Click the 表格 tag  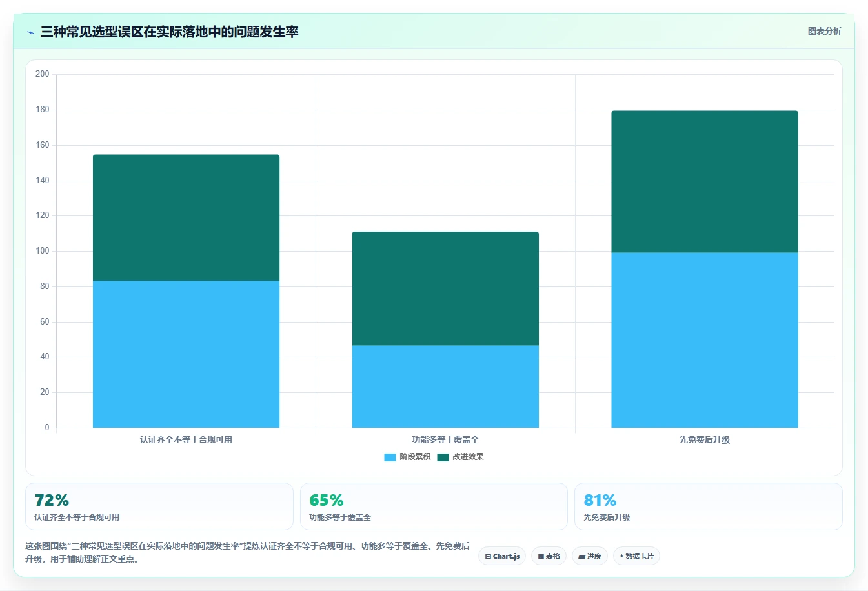549,556
